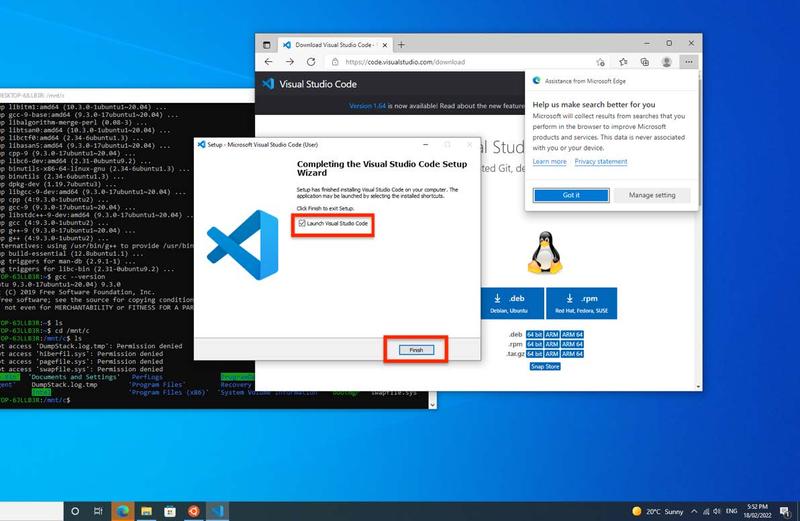The width and height of the screenshot is (800, 521).
Task: Click the taskbar search box
Action: 32,511
